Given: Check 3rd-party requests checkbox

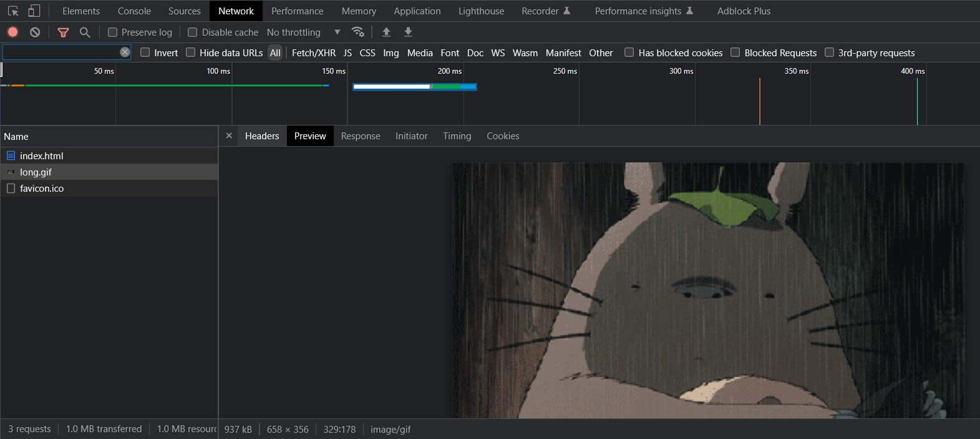Looking at the screenshot, I should (830, 52).
